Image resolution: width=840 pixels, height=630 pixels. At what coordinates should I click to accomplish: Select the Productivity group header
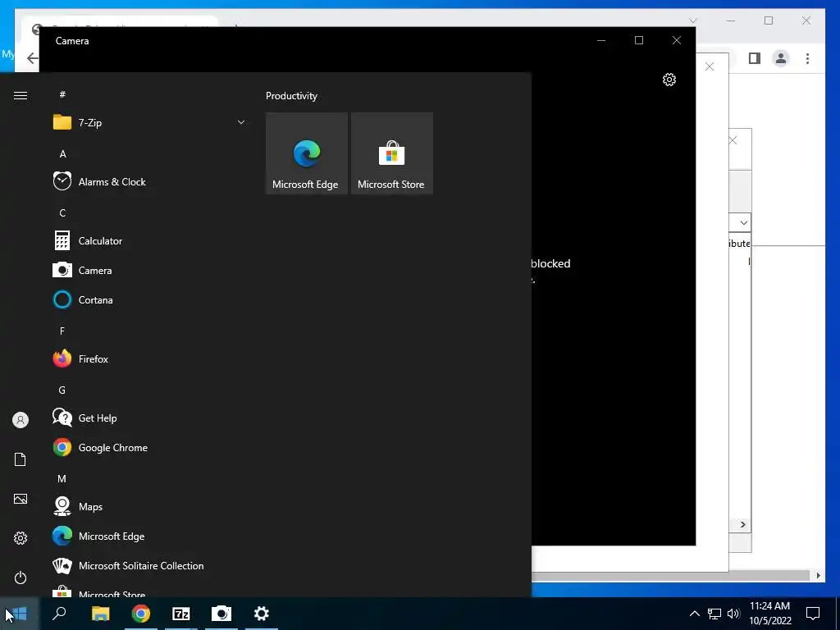tap(291, 96)
